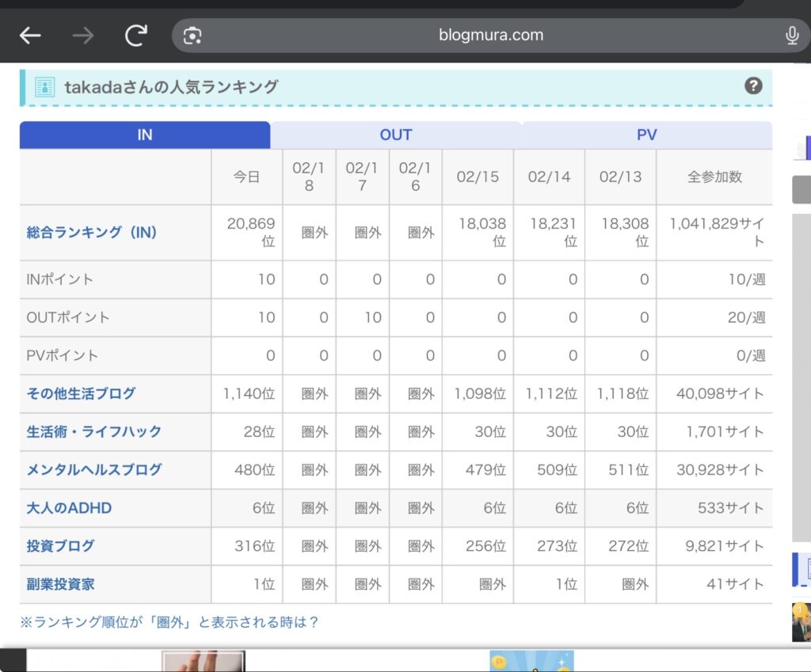This screenshot has width=811, height=672.
Task: Open メンタルヘルスブログ category link
Action: click(93, 469)
